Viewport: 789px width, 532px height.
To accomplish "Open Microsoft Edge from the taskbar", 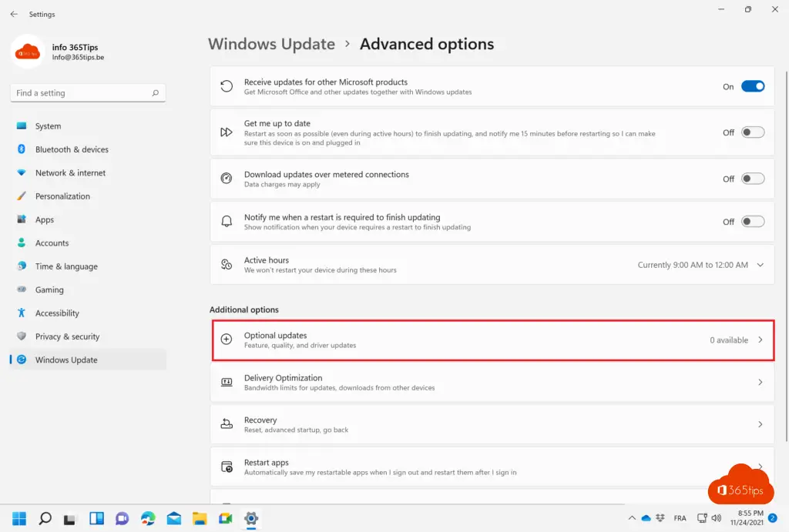I will click(x=148, y=518).
